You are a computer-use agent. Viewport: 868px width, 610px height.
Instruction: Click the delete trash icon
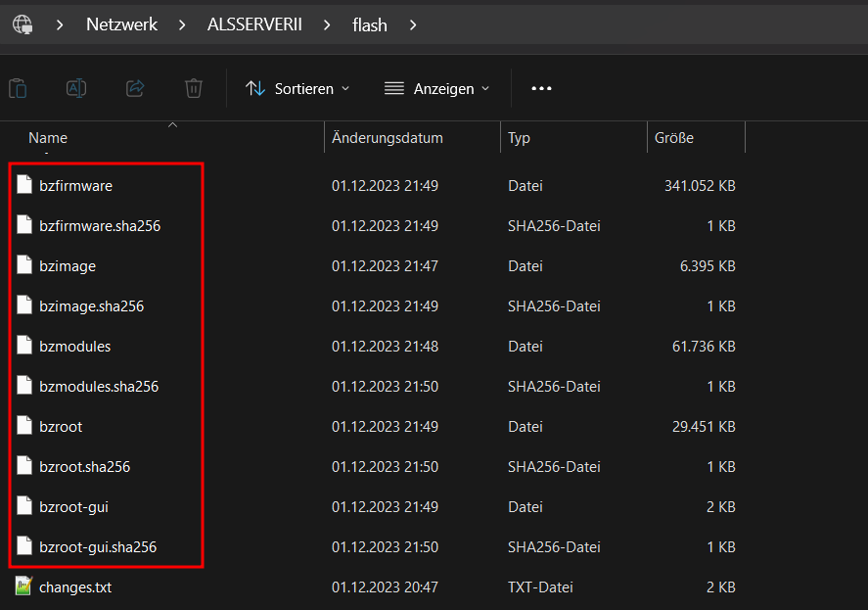[x=193, y=89]
